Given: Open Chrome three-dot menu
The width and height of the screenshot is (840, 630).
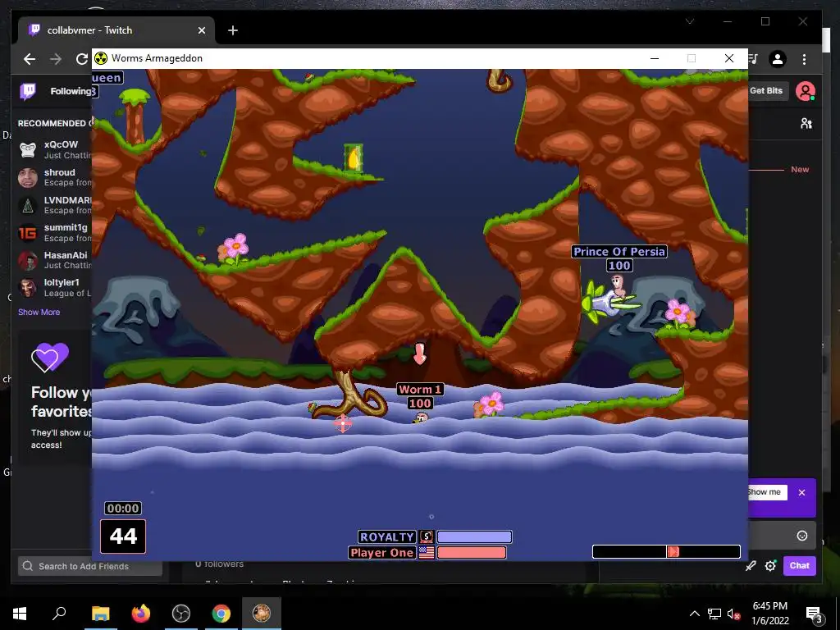Looking at the screenshot, I should coord(804,59).
